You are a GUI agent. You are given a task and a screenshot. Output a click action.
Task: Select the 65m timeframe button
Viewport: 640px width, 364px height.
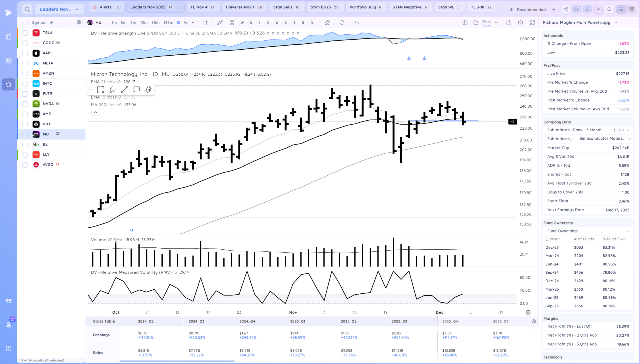pos(155,23)
